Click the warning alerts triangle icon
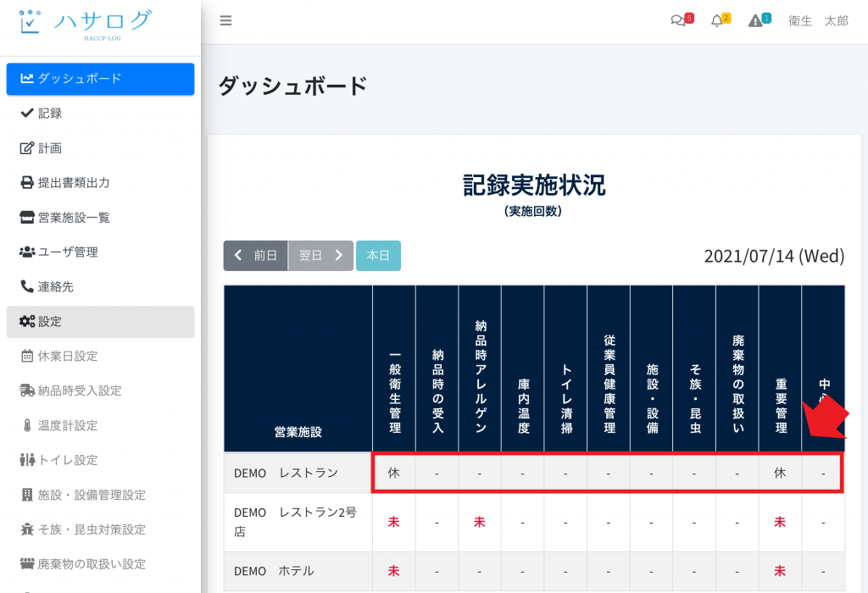This screenshot has width=868, height=593. pos(757,21)
